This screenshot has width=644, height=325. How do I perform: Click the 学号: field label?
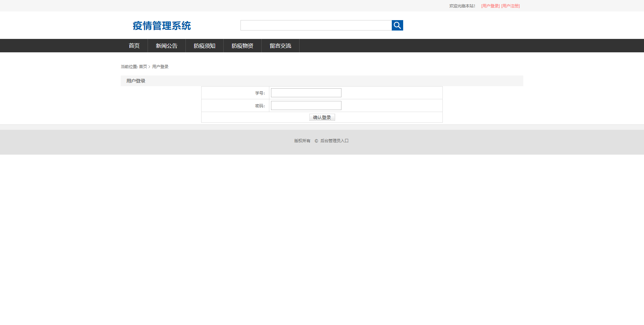[260, 93]
